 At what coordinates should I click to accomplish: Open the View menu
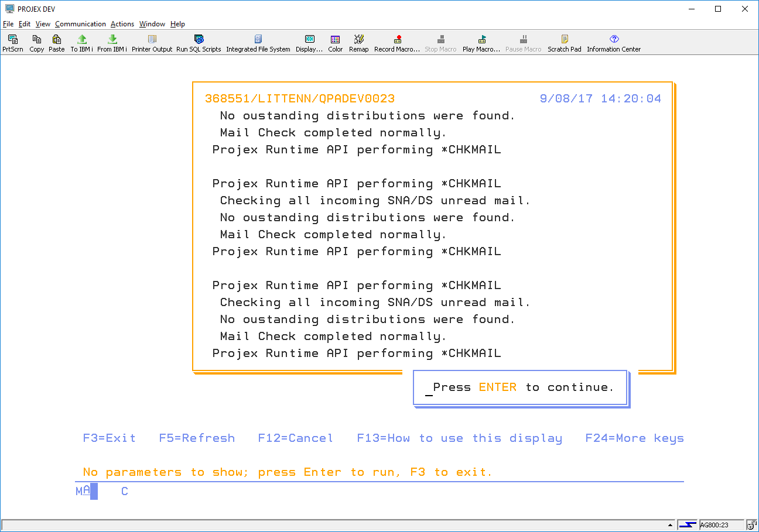(43, 24)
